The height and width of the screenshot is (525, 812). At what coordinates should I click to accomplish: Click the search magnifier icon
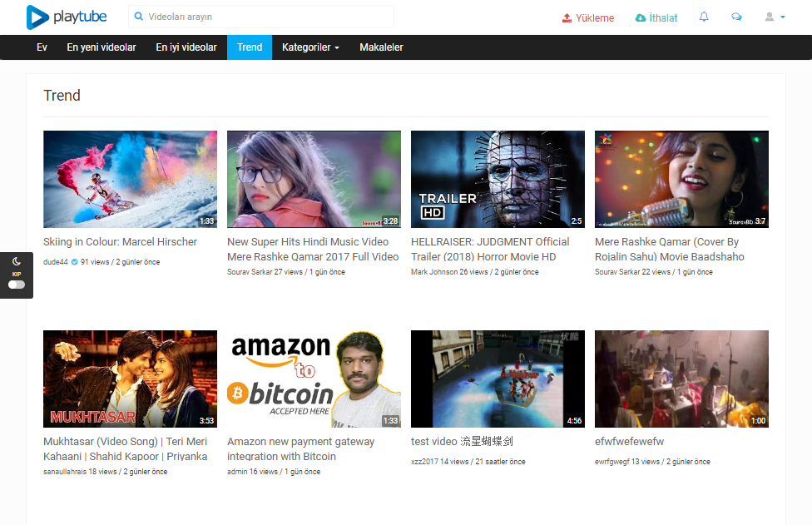pyautogui.click(x=139, y=17)
